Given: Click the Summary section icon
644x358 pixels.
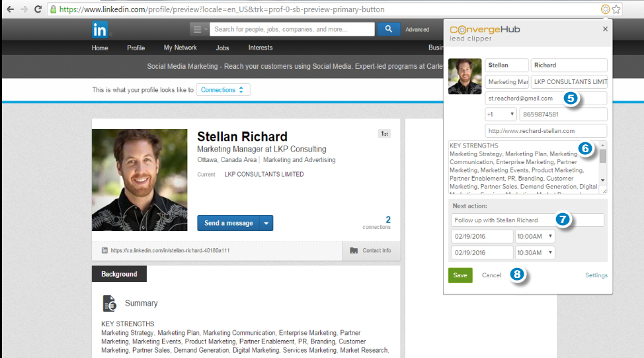Looking at the screenshot, I should pos(109,303).
